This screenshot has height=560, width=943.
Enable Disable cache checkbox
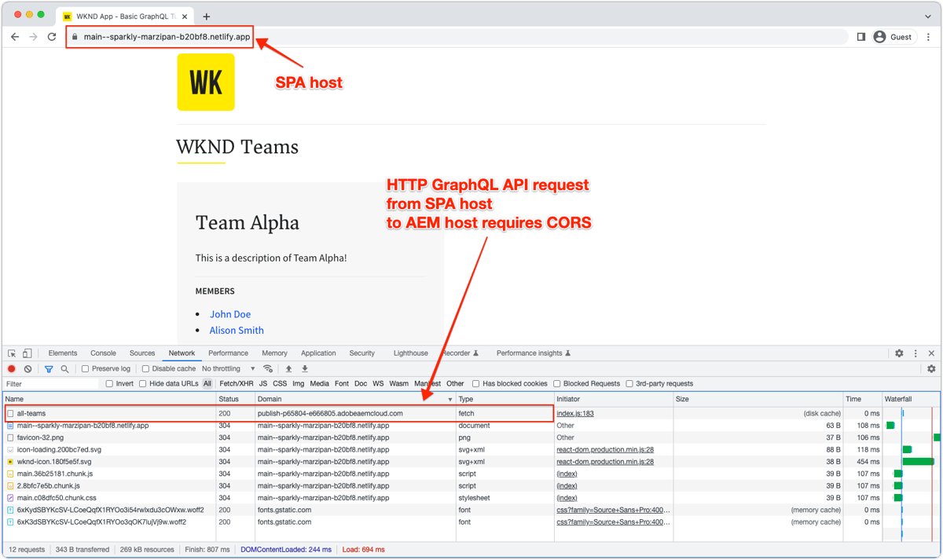(145, 368)
